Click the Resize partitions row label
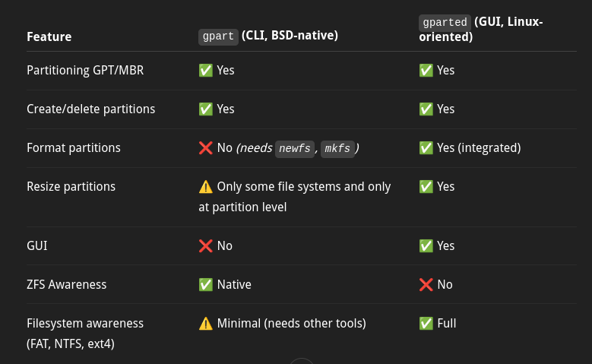 coord(71,186)
